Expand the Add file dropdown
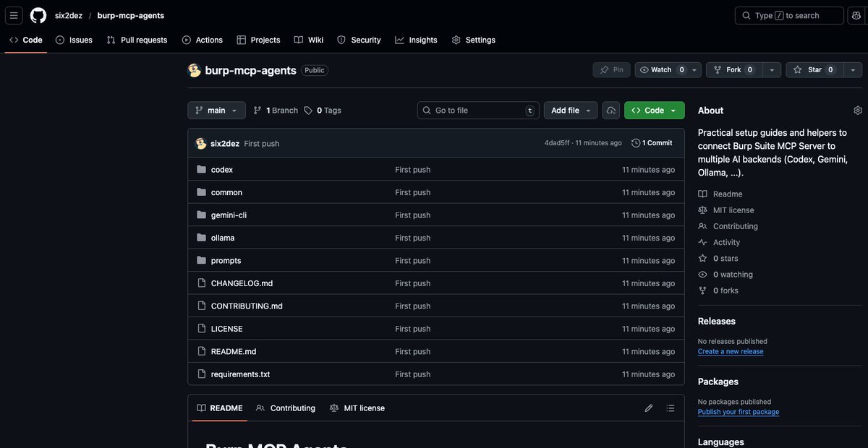868x448 pixels. 571,111
